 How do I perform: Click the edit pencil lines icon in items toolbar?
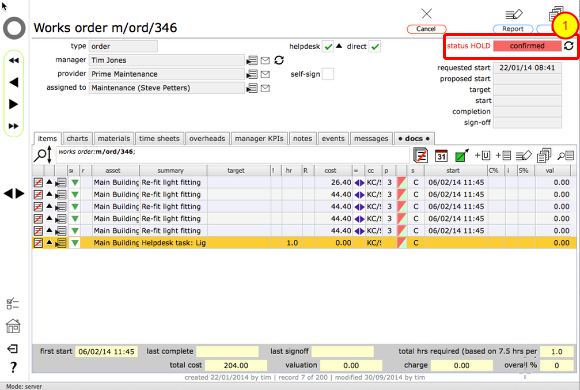tap(523, 155)
